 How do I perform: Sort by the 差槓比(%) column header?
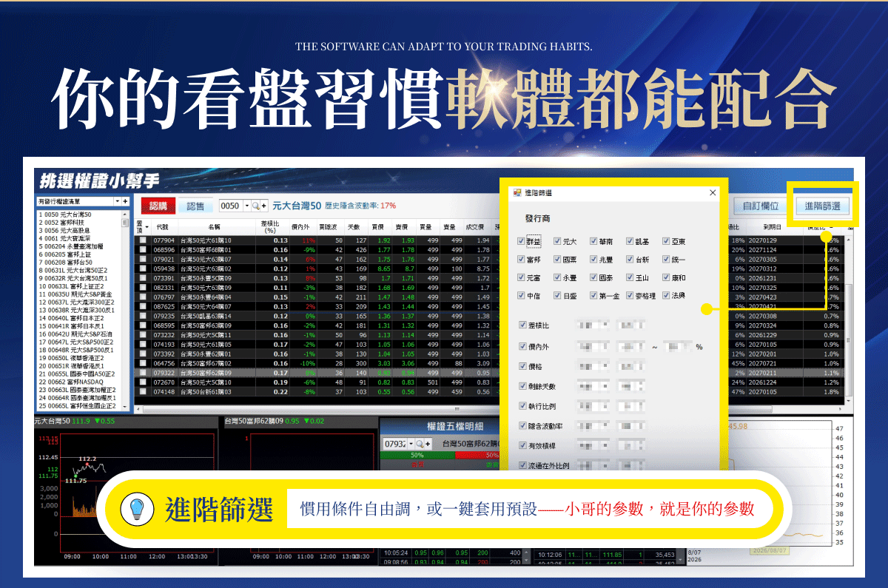[270, 226]
